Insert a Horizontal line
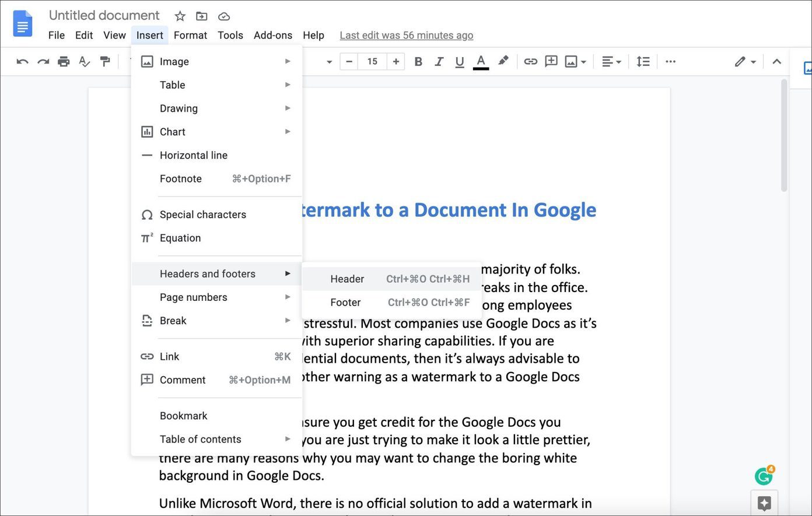This screenshot has width=812, height=516. tap(216, 155)
